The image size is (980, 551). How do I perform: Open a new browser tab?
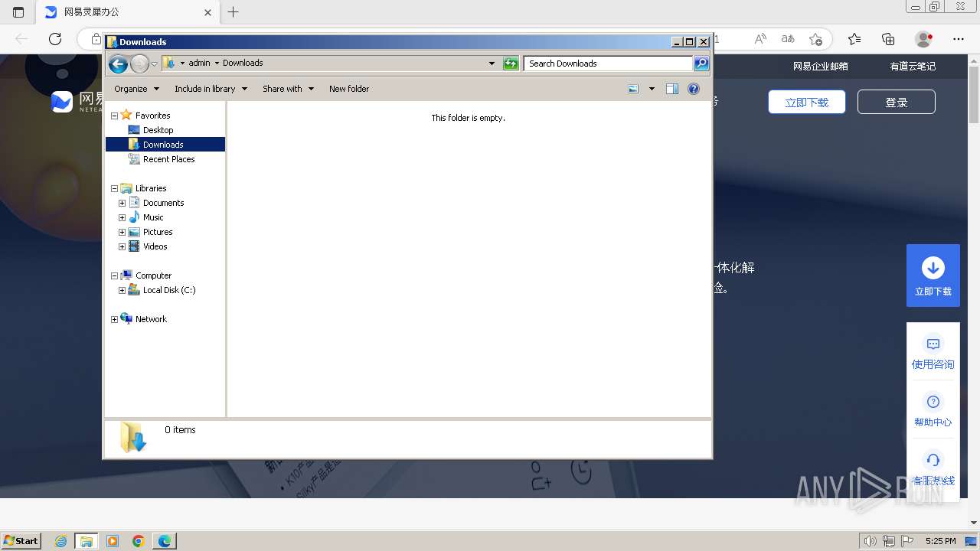pyautogui.click(x=234, y=12)
